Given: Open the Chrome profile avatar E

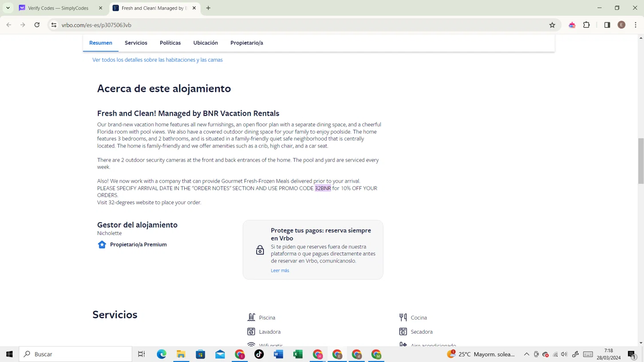Looking at the screenshot, I should pos(621,25).
